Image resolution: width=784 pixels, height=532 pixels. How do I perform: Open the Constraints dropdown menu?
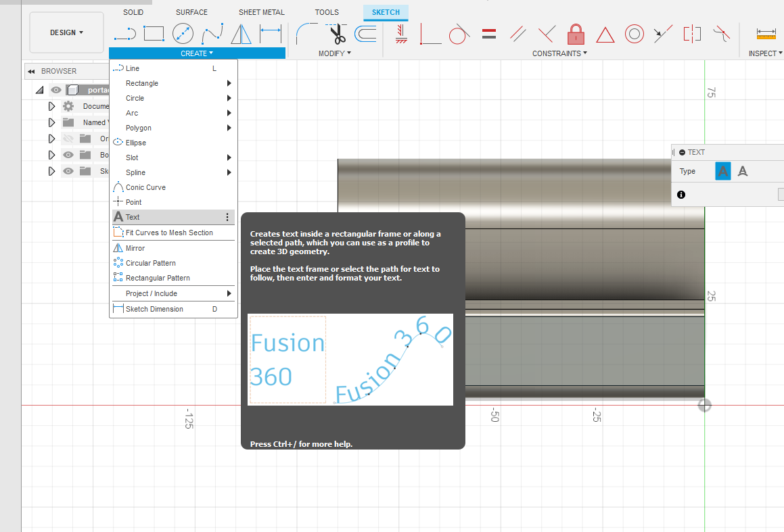click(x=559, y=53)
